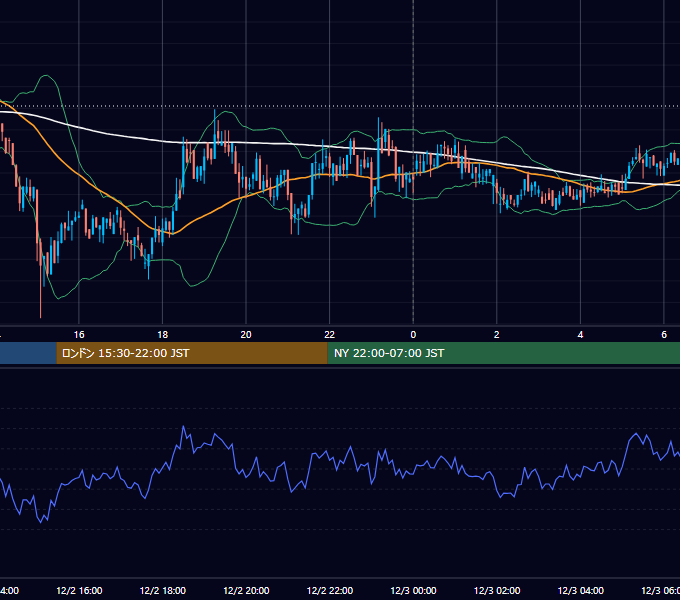Click the 12/2 22:00 label on indicator axis
This screenshot has height=600, width=680.
click(330, 591)
